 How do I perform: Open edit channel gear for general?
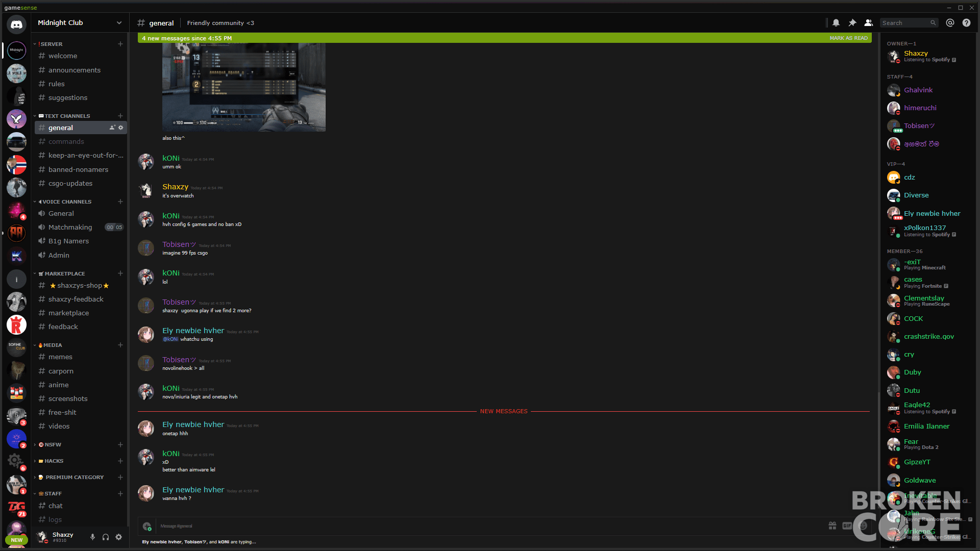pyautogui.click(x=121, y=128)
